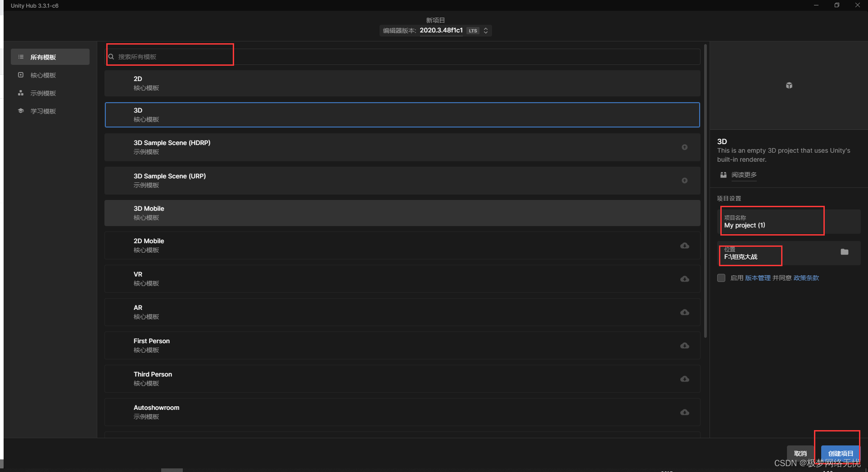
Task: Browse location with the folder icon
Action: (844, 252)
